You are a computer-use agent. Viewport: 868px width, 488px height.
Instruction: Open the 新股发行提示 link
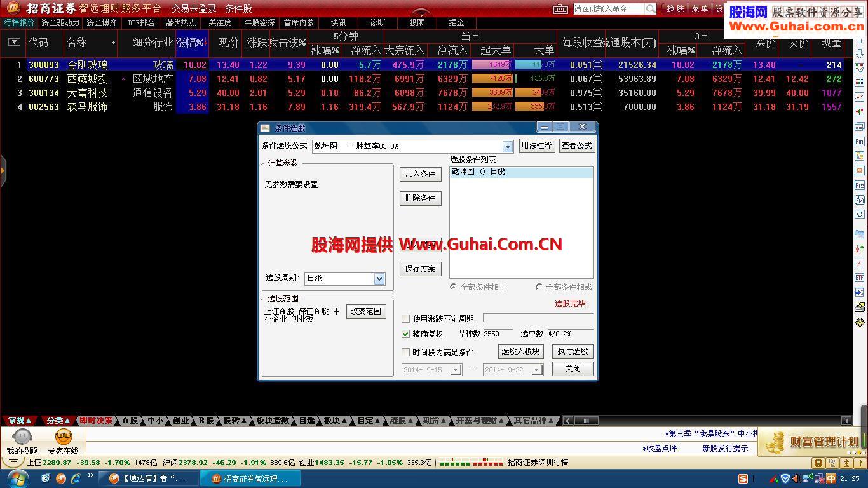pyautogui.click(x=725, y=448)
